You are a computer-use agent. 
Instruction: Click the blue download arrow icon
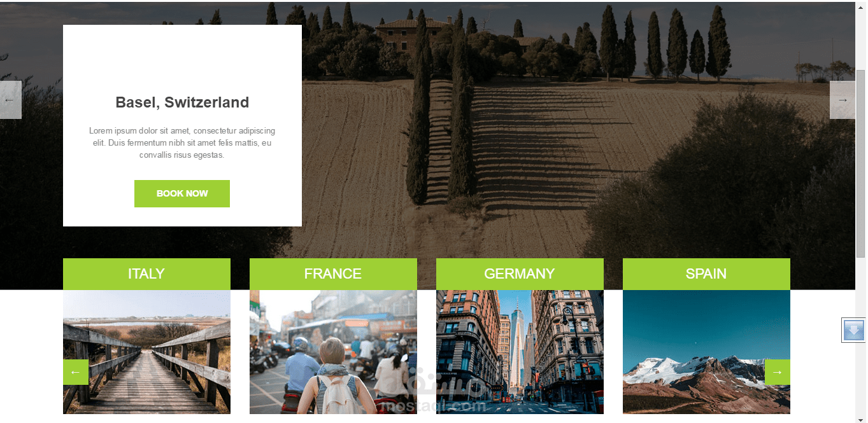[x=853, y=330]
